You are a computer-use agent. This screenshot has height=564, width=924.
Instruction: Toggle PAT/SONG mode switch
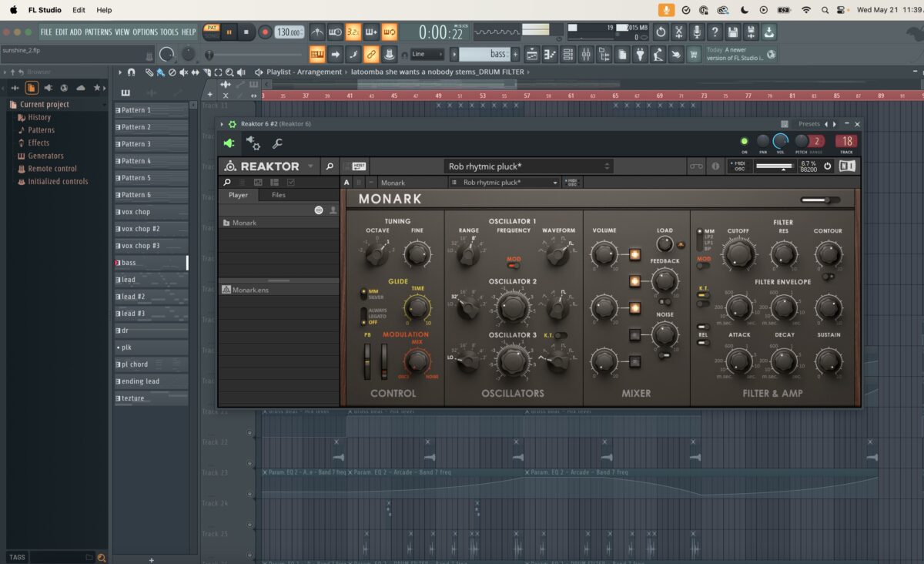(x=212, y=32)
